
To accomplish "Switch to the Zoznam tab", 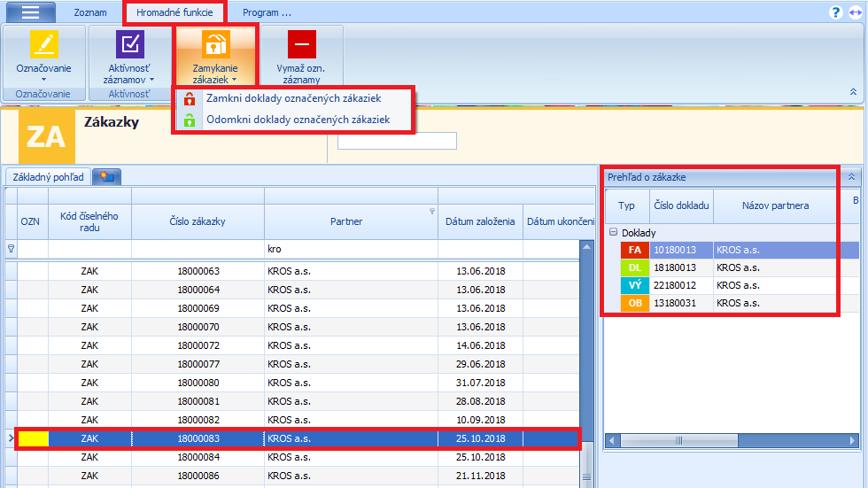I will click(90, 13).
